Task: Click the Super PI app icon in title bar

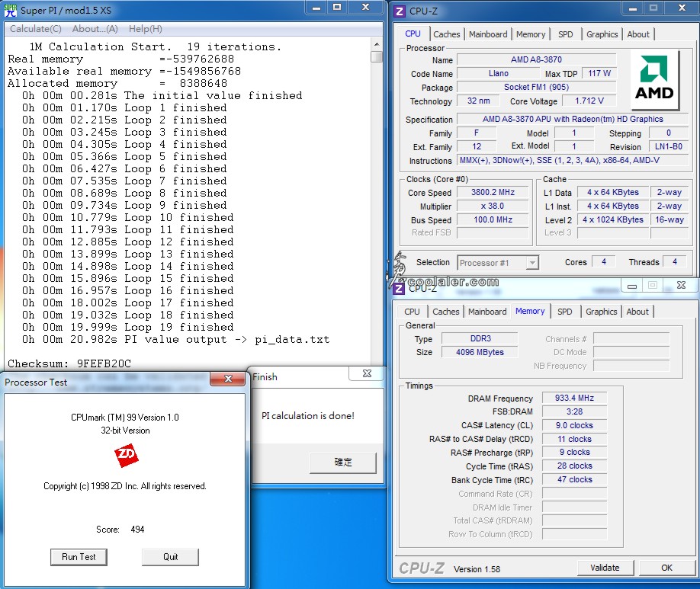Action: click(x=10, y=10)
